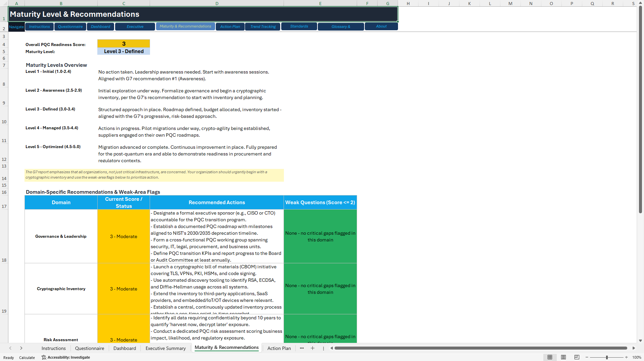Select column E header
The width and height of the screenshot is (644, 361).
click(x=320, y=3)
